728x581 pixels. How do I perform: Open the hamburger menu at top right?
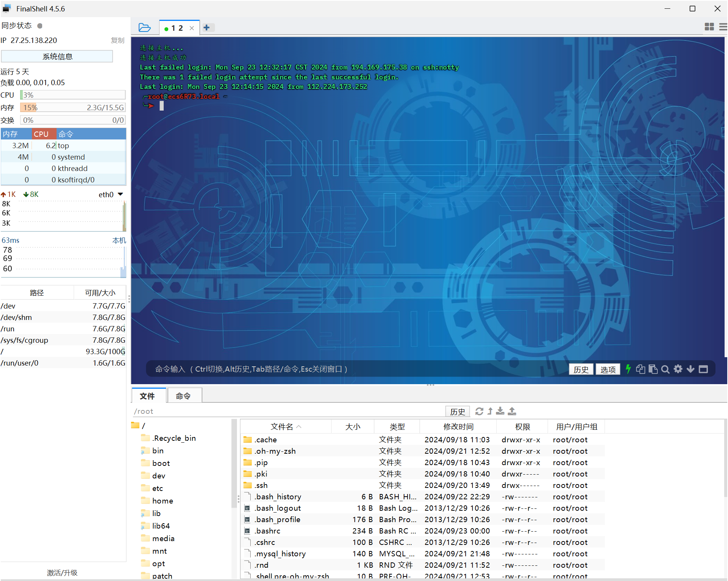723,27
